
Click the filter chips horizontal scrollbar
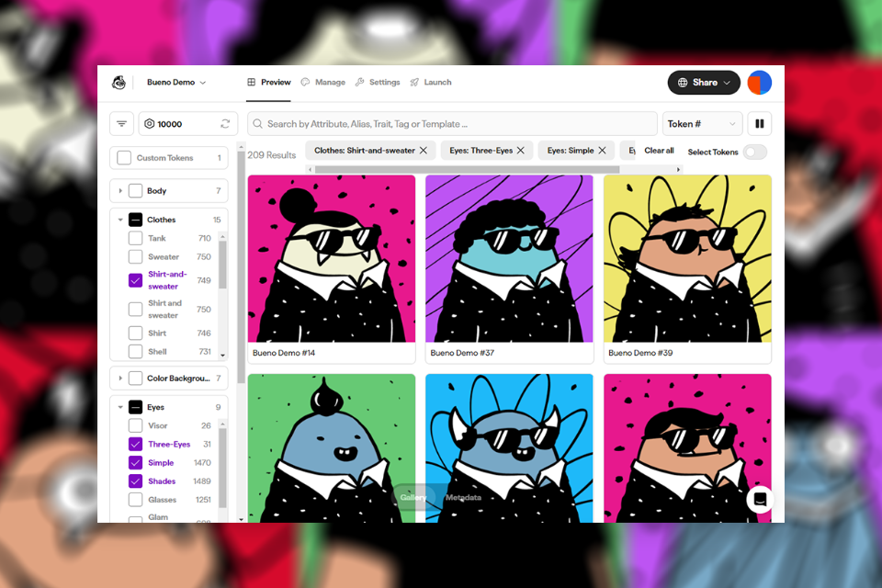click(x=467, y=169)
